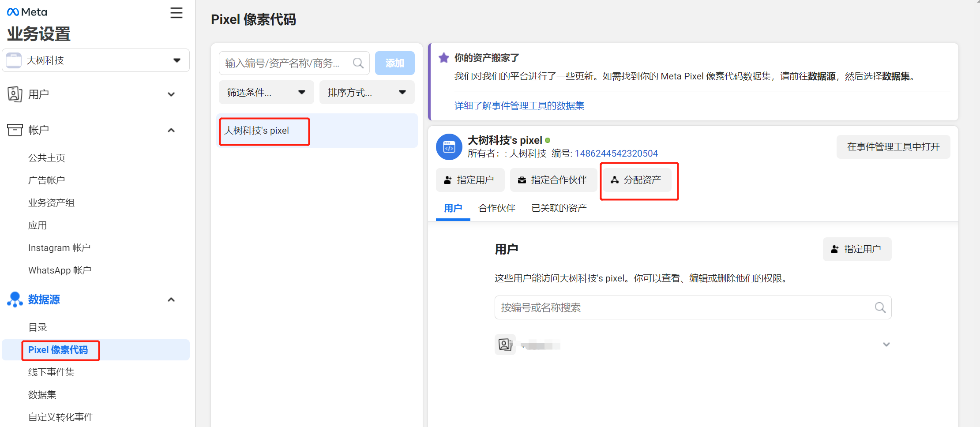Click the 大树科技's pixel heading
980x427 pixels.
(x=505, y=140)
